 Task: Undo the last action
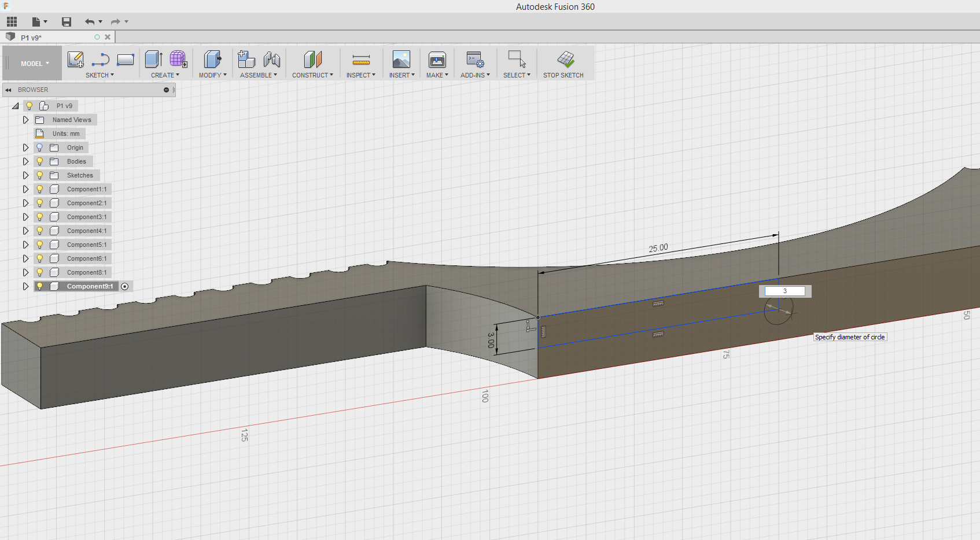pos(90,22)
